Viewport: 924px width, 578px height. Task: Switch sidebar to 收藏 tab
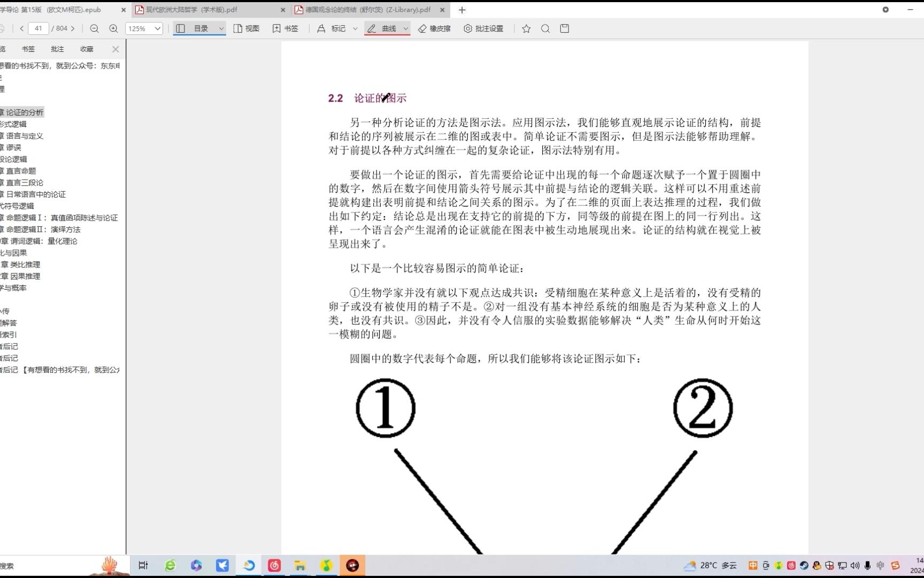[x=87, y=49]
